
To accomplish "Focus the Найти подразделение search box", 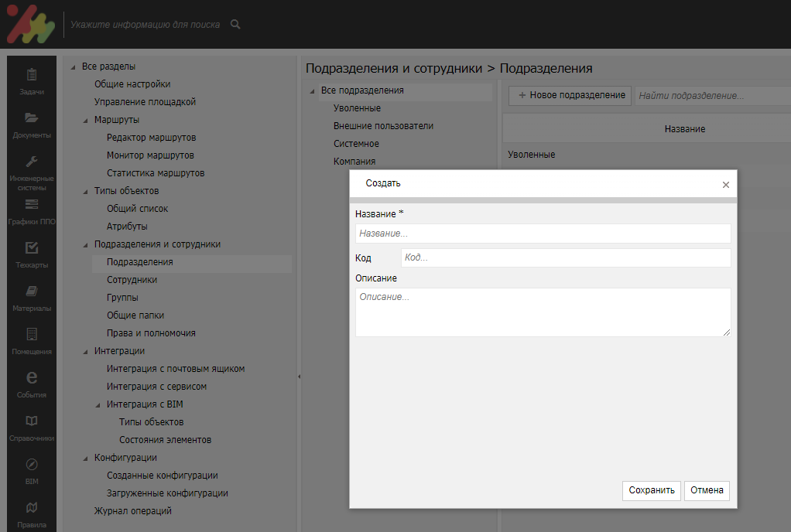I will point(712,95).
